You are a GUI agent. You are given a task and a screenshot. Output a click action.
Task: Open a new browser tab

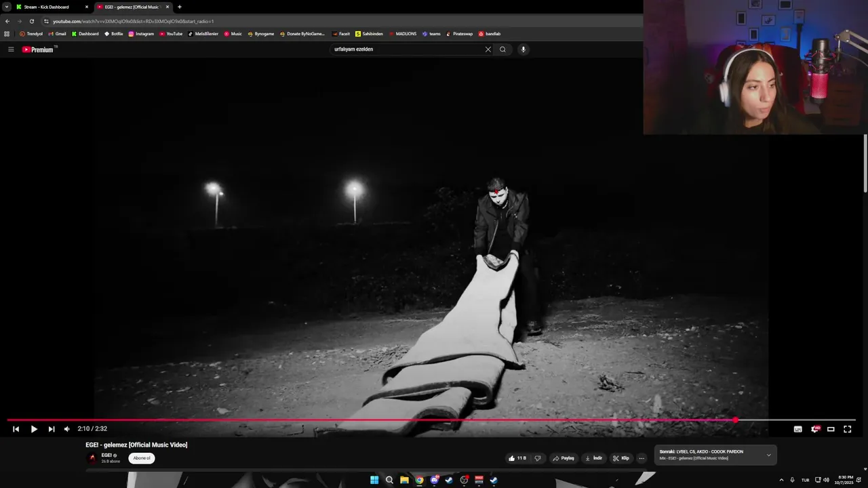point(180,7)
